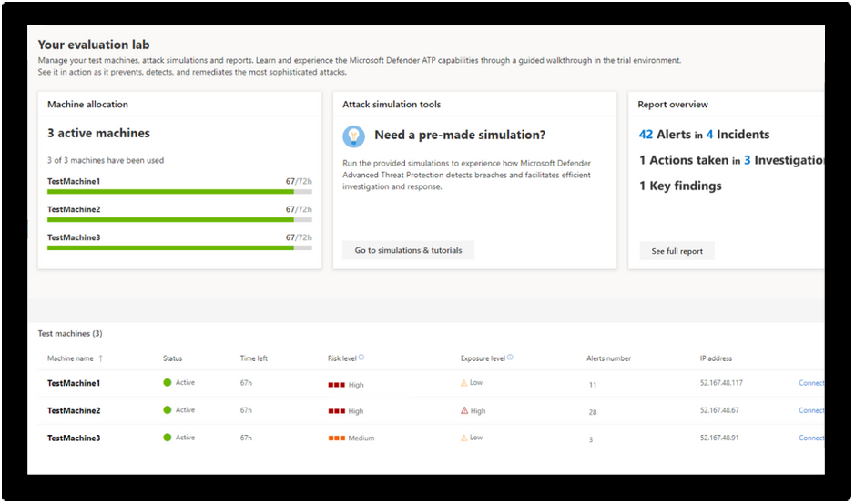
Task: Connect to TestMachine2
Action: pos(810,410)
